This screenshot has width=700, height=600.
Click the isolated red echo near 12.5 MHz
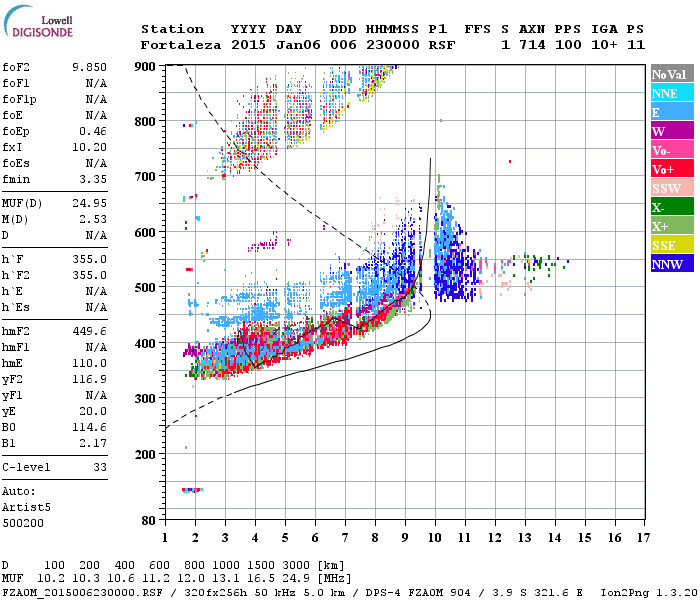(510, 162)
